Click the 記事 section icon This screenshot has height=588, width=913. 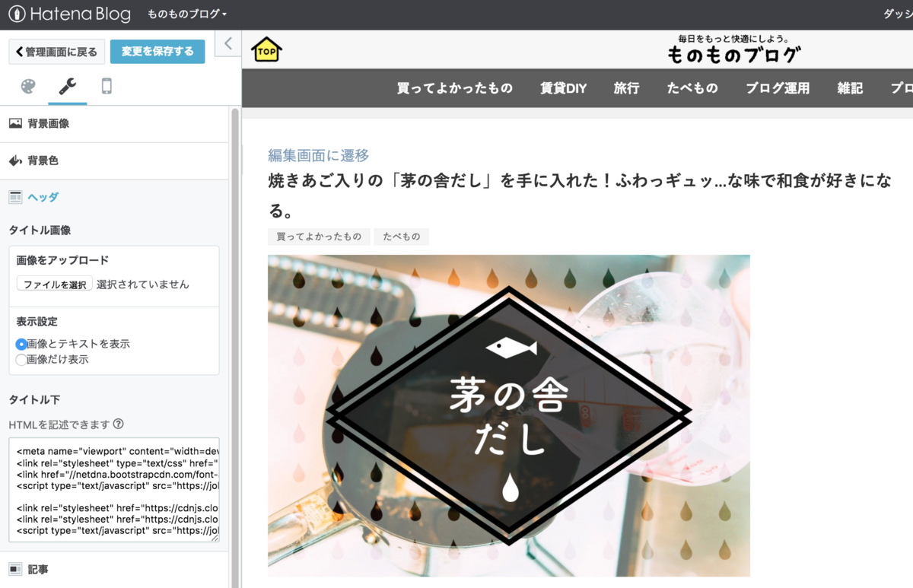pos(15,569)
